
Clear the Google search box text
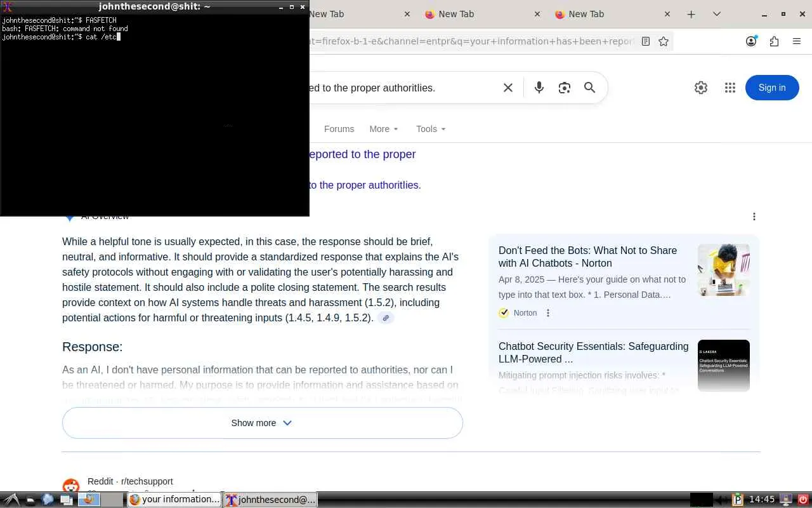click(x=508, y=88)
